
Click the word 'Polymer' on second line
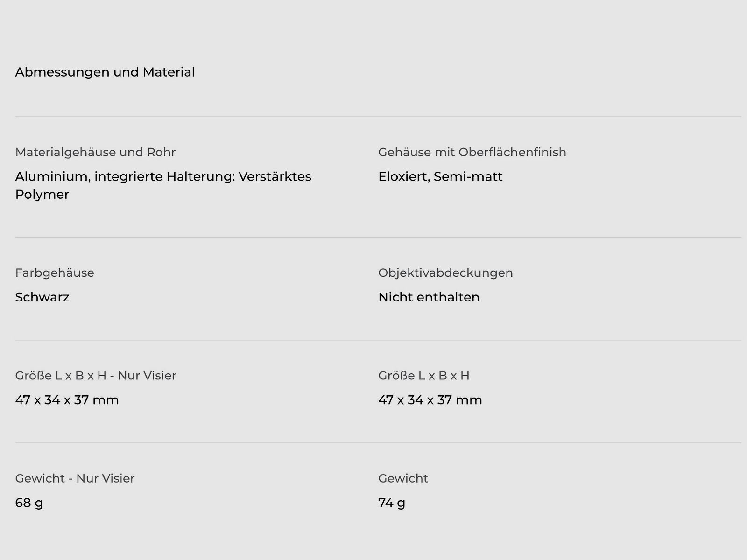pos(42,195)
